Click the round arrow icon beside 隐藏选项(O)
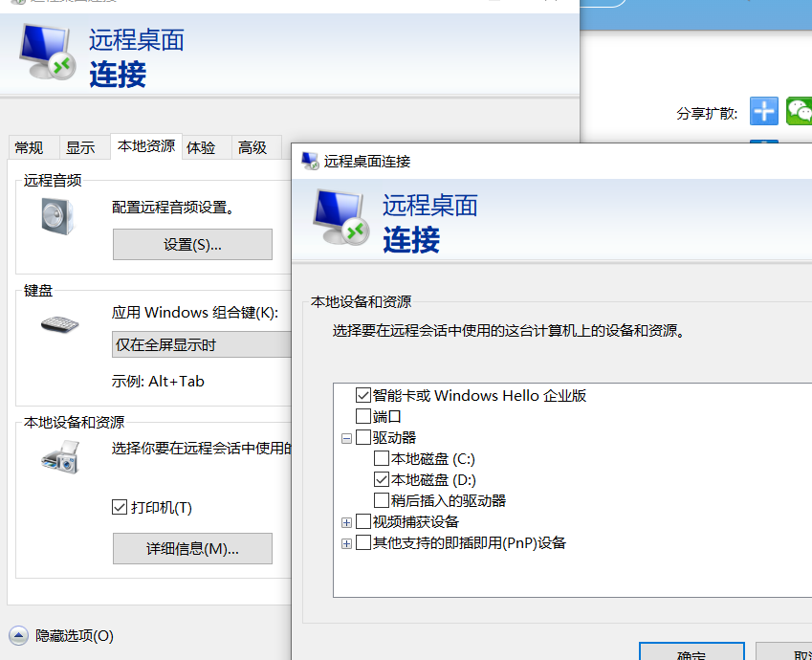The image size is (812, 660). click(x=18, y=636)
